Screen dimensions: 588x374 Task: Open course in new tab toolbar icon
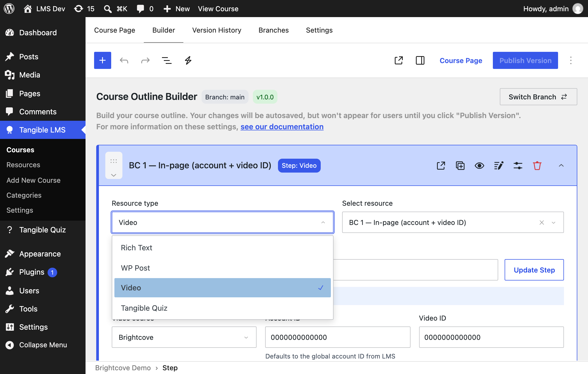[x=399, y=60]
